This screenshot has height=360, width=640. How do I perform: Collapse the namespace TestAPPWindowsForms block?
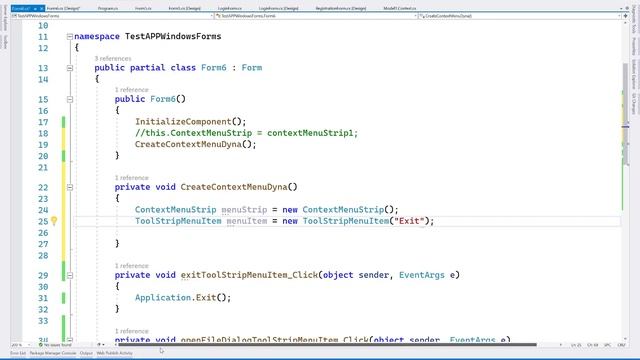(70, 37)
